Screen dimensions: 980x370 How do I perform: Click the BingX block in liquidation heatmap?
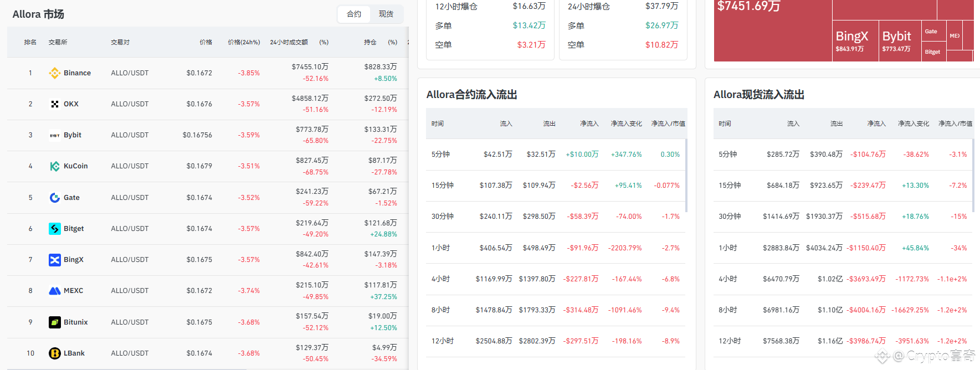pos(855,41)
